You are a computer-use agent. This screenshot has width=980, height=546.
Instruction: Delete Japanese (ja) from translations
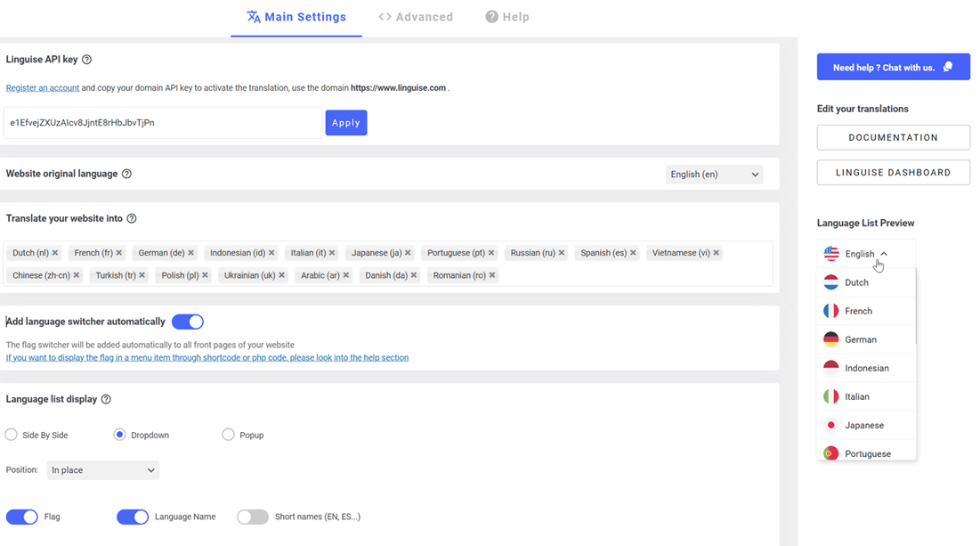point(408,253)
